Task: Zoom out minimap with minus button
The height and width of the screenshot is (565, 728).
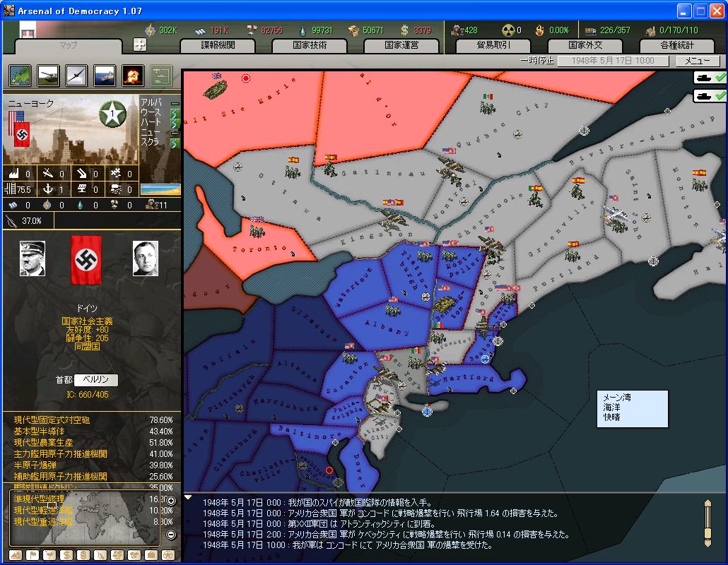Action: tap(171, 535)
